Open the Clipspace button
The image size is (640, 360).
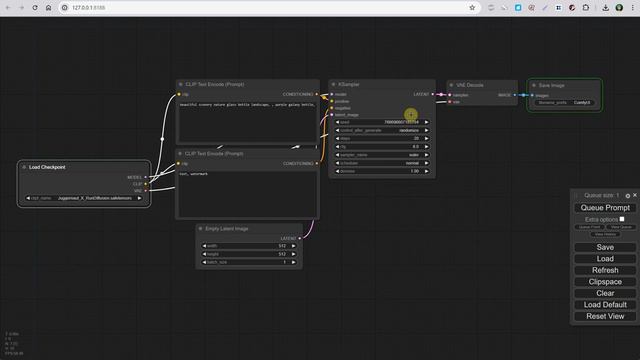pyautogui.click(x=605, y=282)
